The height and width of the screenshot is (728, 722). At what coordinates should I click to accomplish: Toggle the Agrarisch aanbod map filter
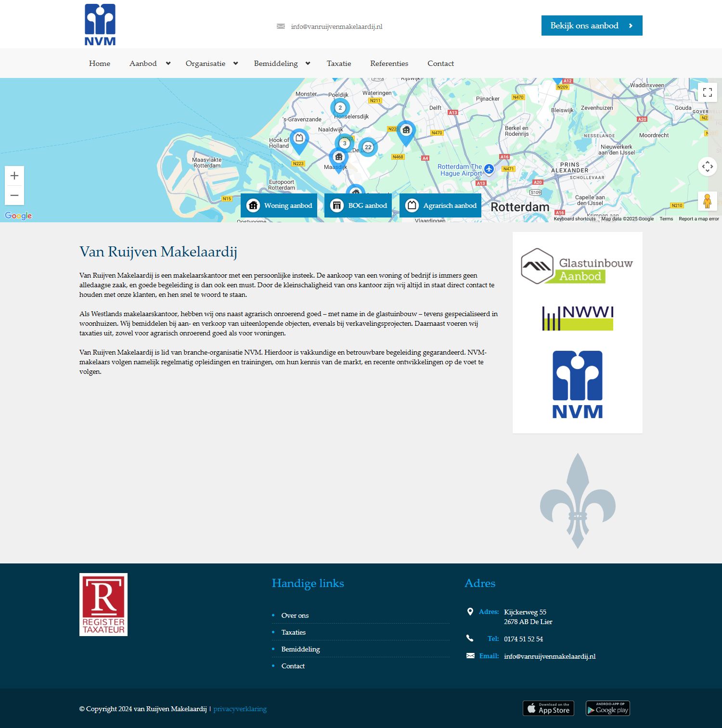[440, 205]
